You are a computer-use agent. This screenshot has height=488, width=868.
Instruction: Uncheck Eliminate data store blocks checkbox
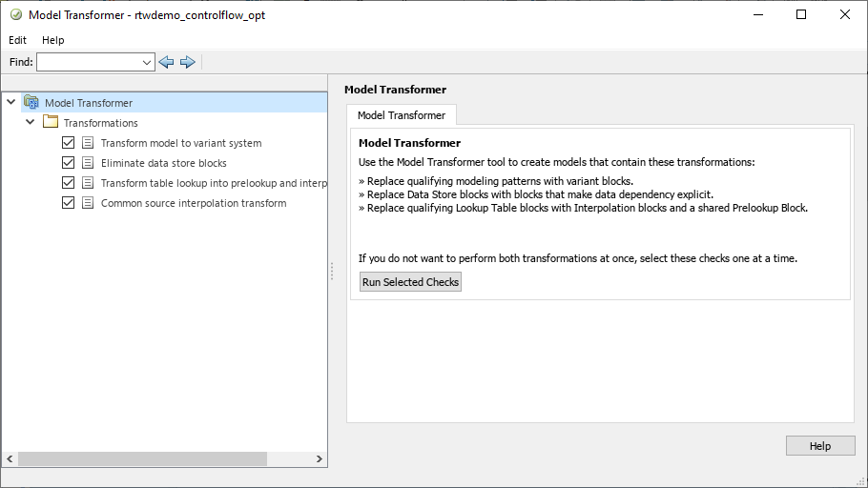coord(68,163)
